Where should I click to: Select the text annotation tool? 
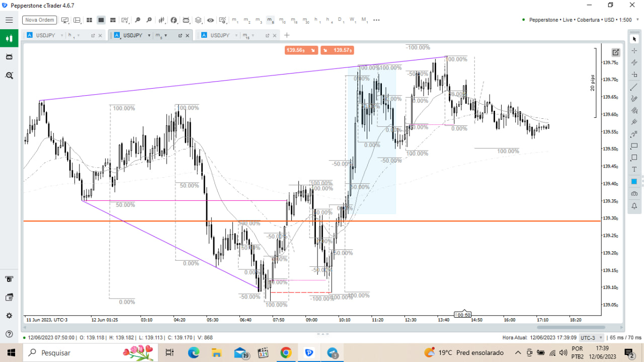(634, 170)
